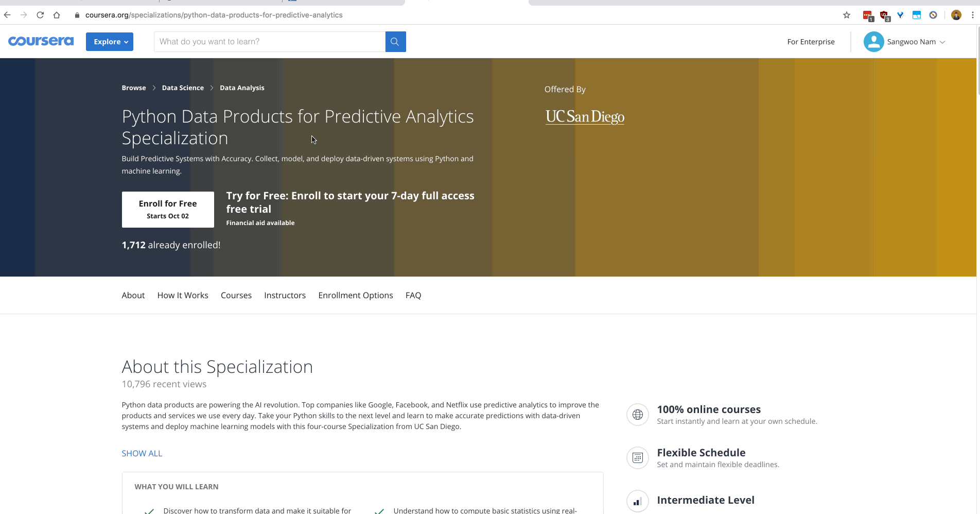
Task: Click the UC San Diego logo
Action: pos(585,117)
